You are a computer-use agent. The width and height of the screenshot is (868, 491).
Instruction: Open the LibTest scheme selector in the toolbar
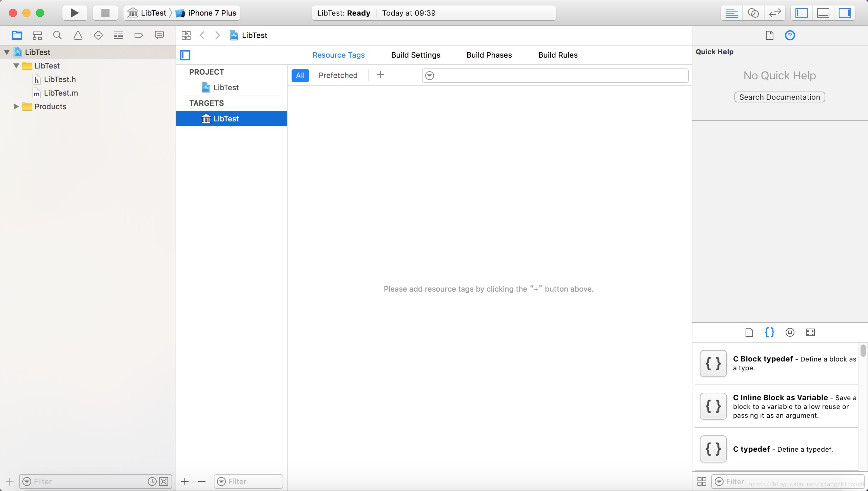click(147, 13)
